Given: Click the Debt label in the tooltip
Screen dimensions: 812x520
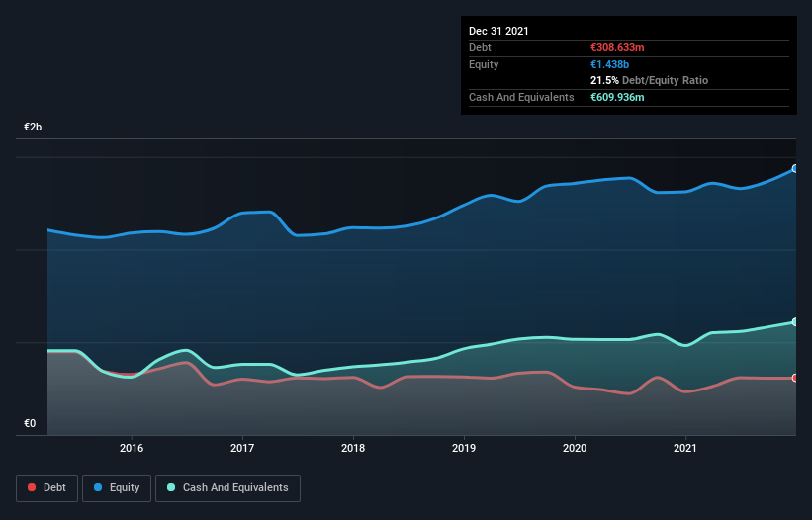Looking at the screenshot, I should click(x=480, y=47).
